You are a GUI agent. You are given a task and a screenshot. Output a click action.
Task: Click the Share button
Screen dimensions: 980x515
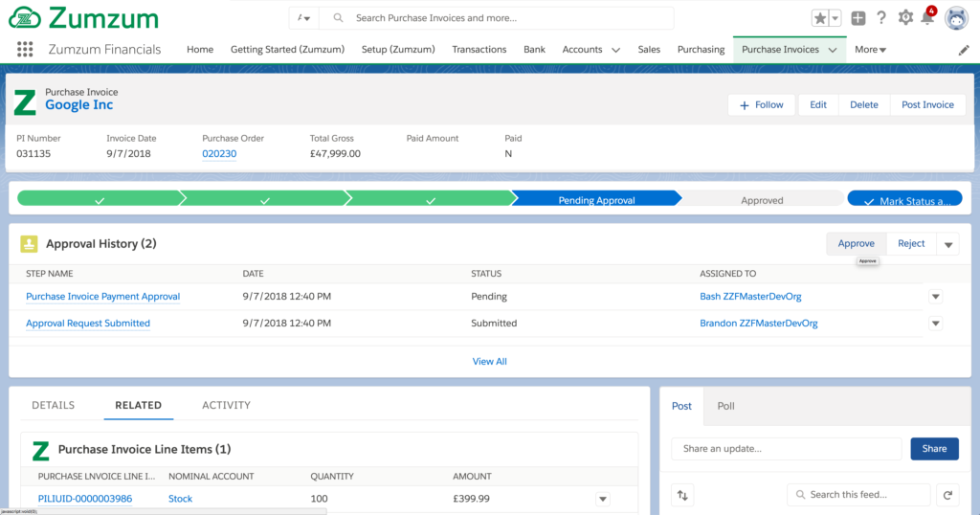coord(934,449)
